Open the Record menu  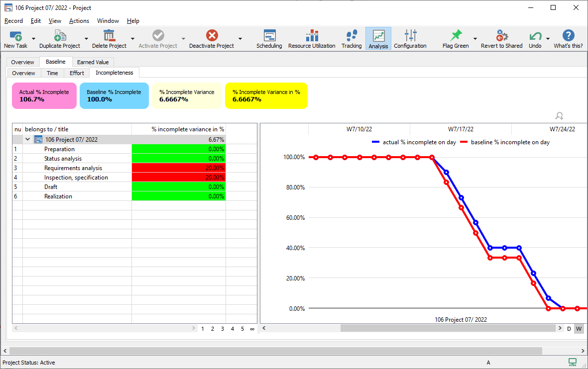pyautogui.click(x=13, y=21)
